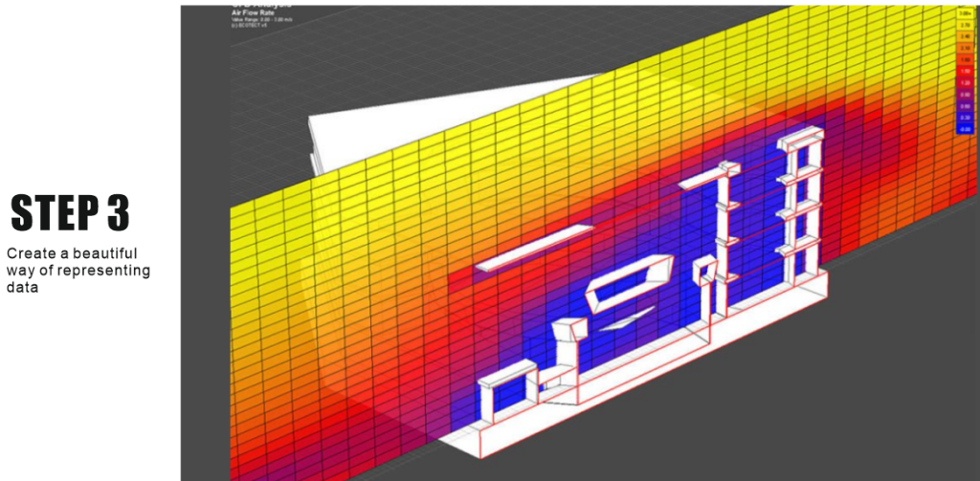Select the 0.90 purple legend swatch

pos(964,95)
